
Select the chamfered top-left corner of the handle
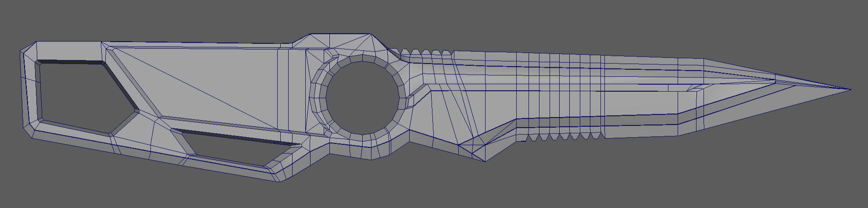tap(29, 47)
